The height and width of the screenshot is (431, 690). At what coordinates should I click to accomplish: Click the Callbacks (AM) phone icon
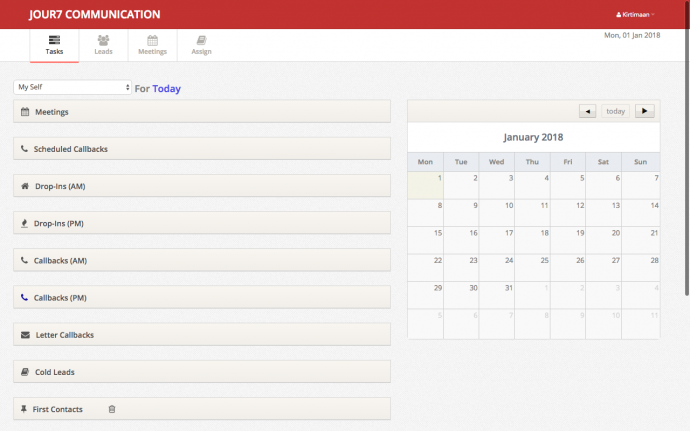coord(24,260)
